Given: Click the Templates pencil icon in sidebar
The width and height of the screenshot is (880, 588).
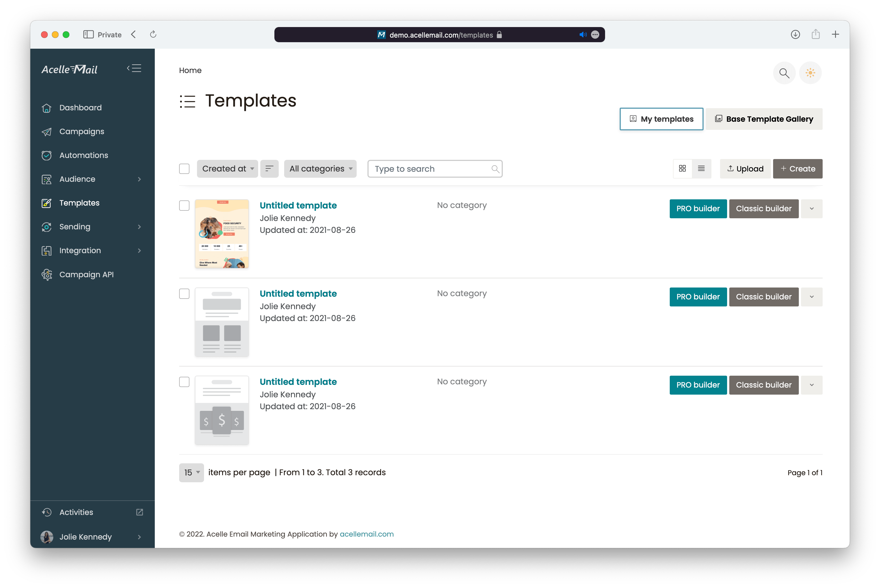Looking at the screenshot, I should pos(47,203).
